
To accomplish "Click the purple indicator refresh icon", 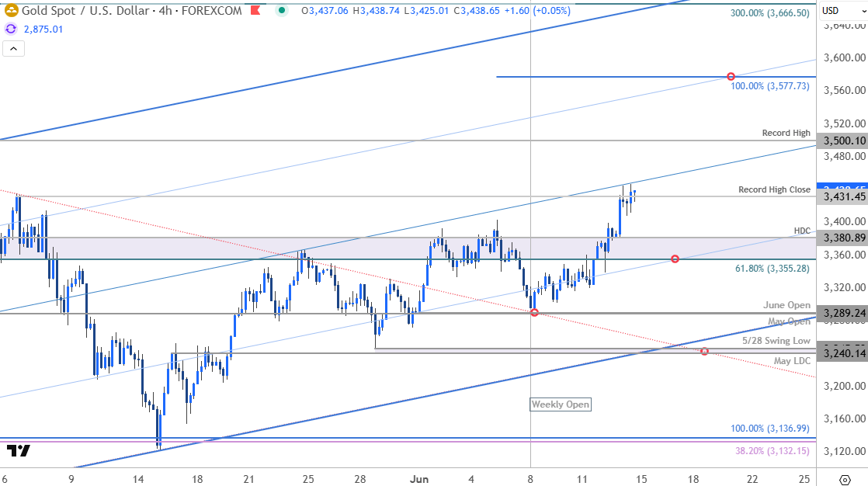I will point(11,30).
